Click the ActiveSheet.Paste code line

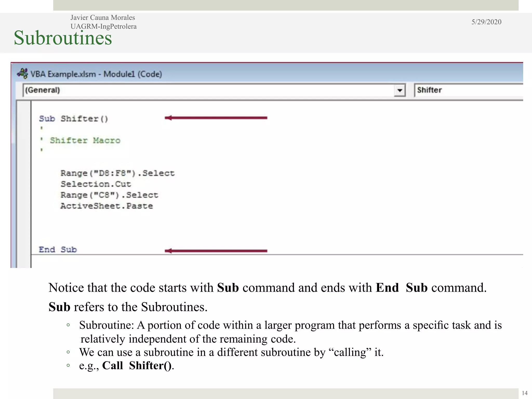[x=107, y=206]
